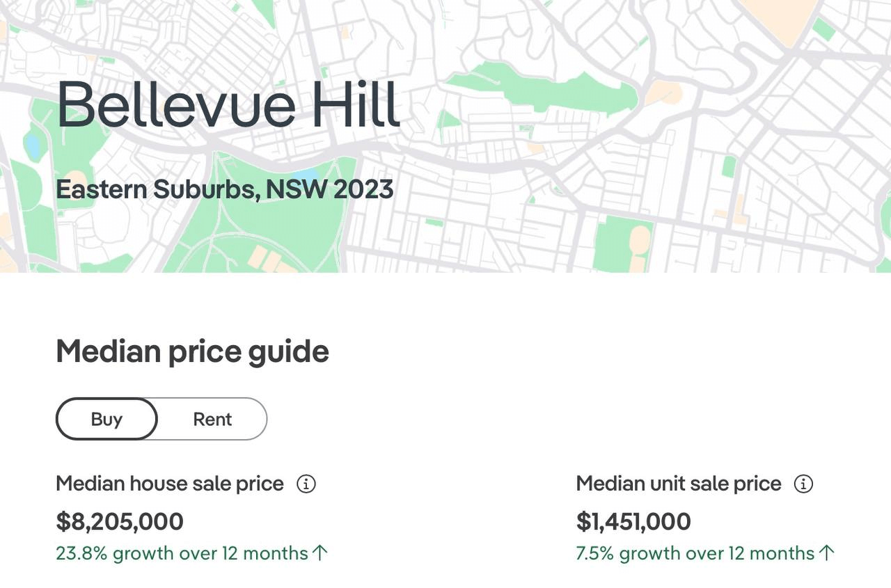Click Eastern Suburbs, NSW 2023 subtitle

(224, 189)
